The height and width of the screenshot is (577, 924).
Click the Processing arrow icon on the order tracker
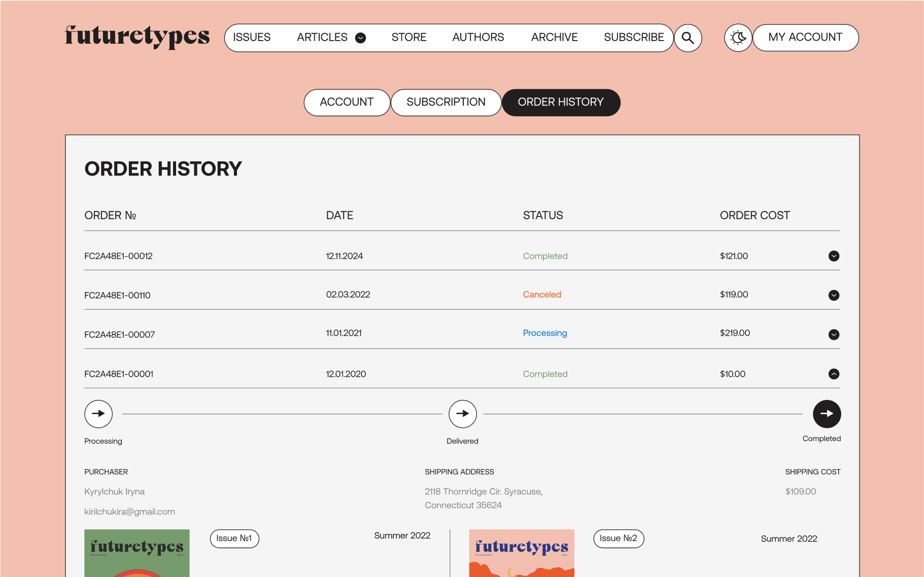[x=98, y=414]
